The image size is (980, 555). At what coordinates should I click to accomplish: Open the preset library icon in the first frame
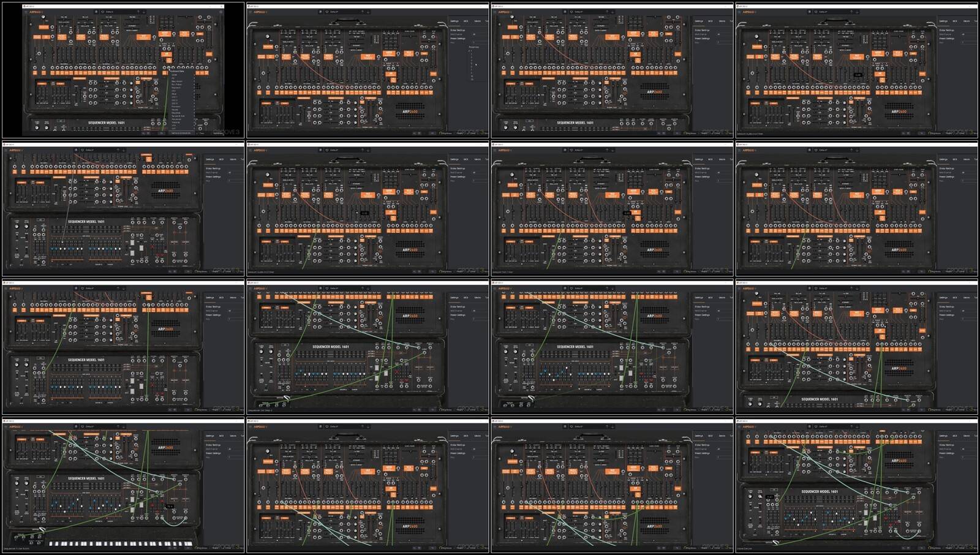97,12
